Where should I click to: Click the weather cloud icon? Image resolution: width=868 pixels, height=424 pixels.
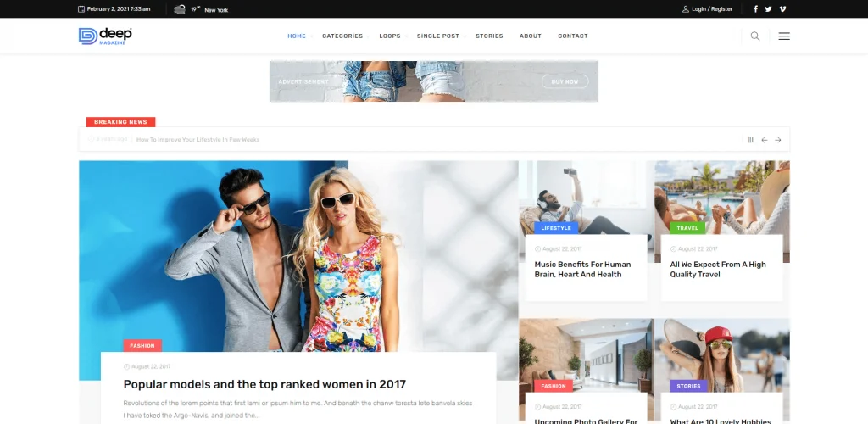click(180, 8)
